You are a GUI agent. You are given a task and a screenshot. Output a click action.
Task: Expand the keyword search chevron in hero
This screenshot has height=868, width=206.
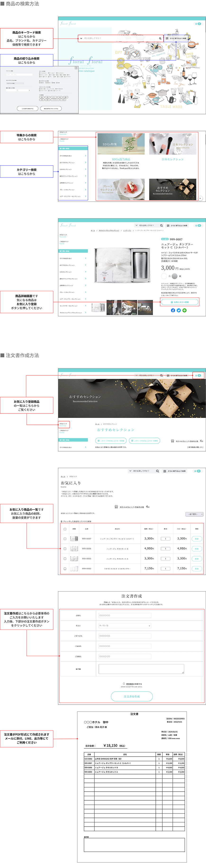pos(81,38)
